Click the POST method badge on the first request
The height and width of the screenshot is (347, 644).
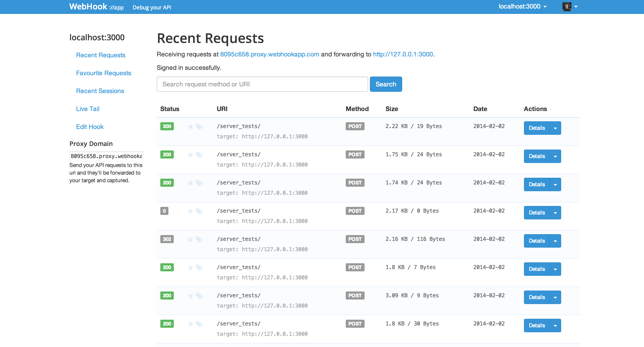(355, 126)
